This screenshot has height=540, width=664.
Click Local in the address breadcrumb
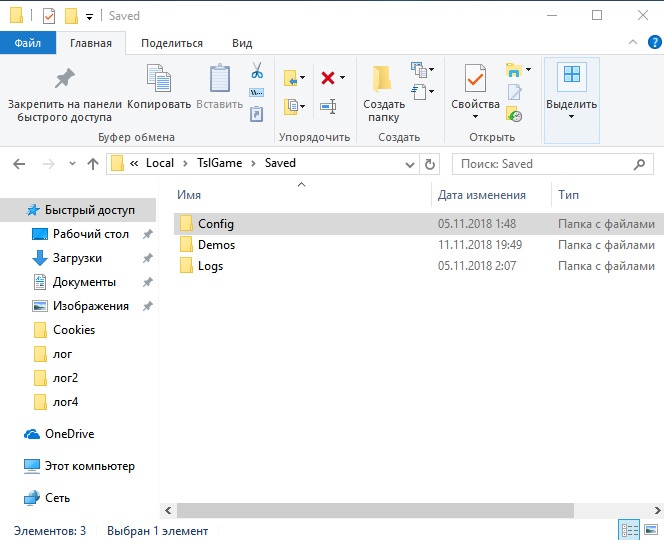pyautogui.click(x=160, y=163)
